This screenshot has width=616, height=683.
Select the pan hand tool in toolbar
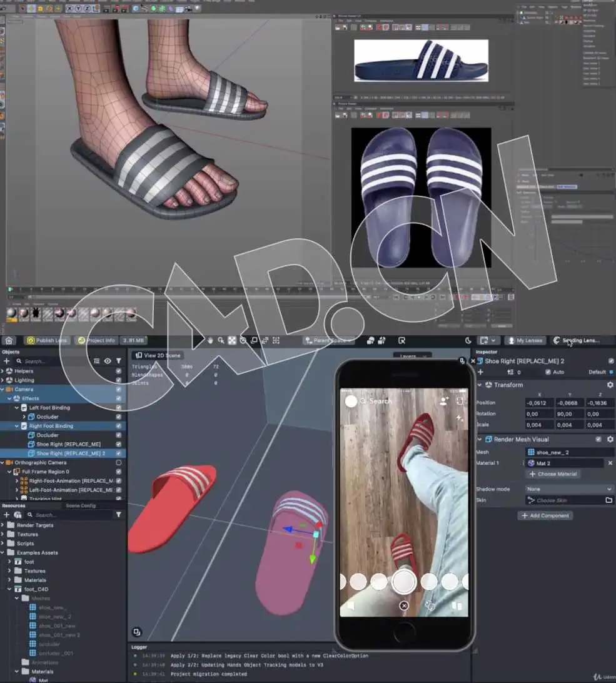(210, 340)
